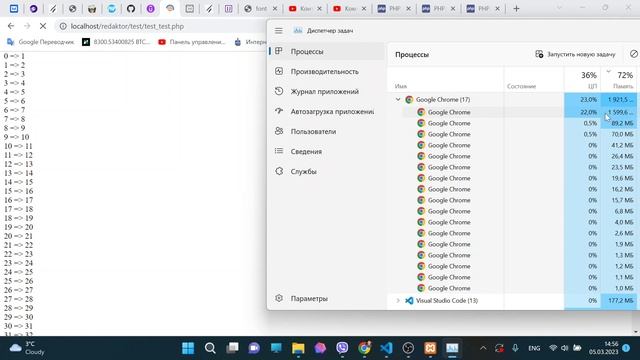Open clock showing 05.03.2023
The width and height of the screenshot is (640, 360).
coord(603,348)
